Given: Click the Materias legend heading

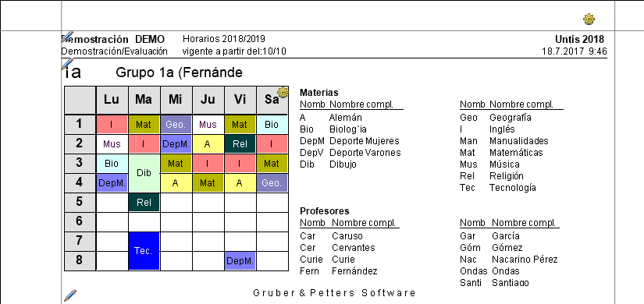Looking at the screenshot, I should [x=318, y=92].
